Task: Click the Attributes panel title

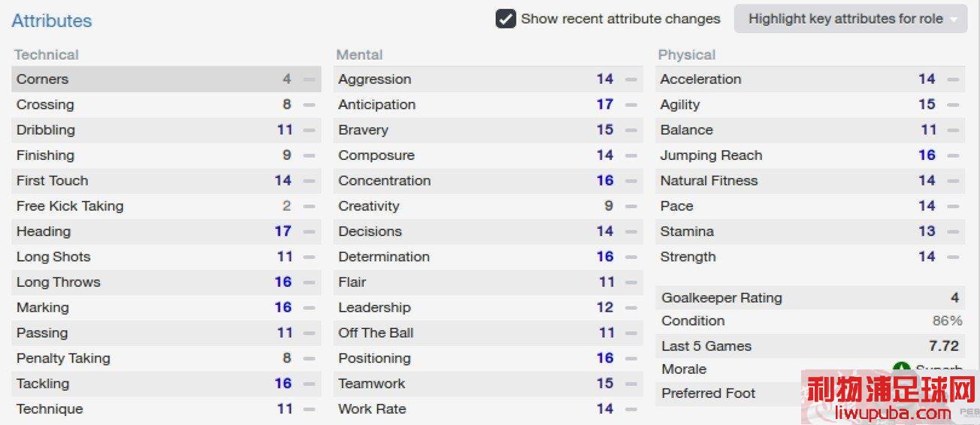Action: (52, 21)
